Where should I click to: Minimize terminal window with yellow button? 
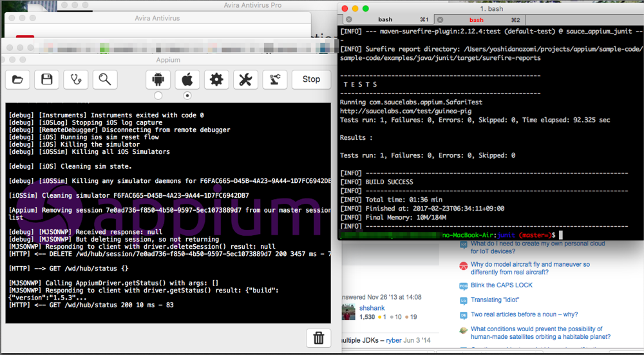click(x=355, y=8)
